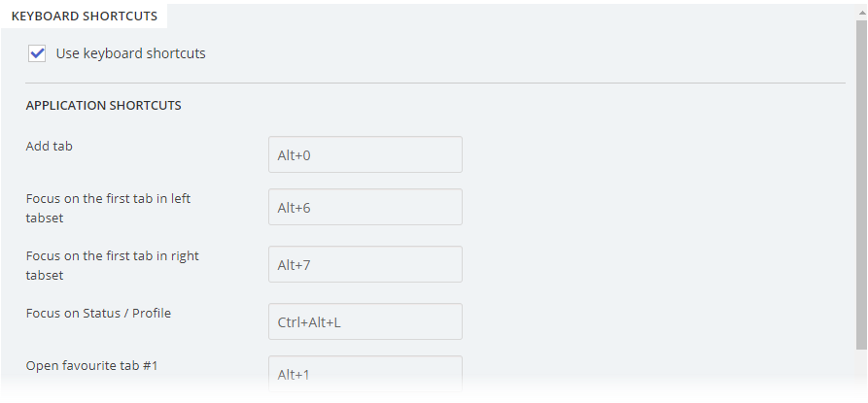
Task: Click the 'Use keyboard shortcuts' label text
Action: pyautogui.click(x=130, y=54)
